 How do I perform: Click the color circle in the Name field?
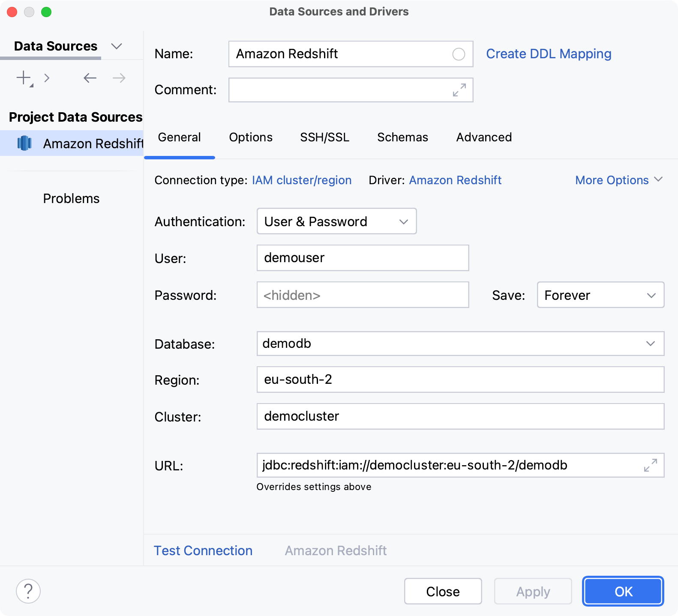[458, 54]
